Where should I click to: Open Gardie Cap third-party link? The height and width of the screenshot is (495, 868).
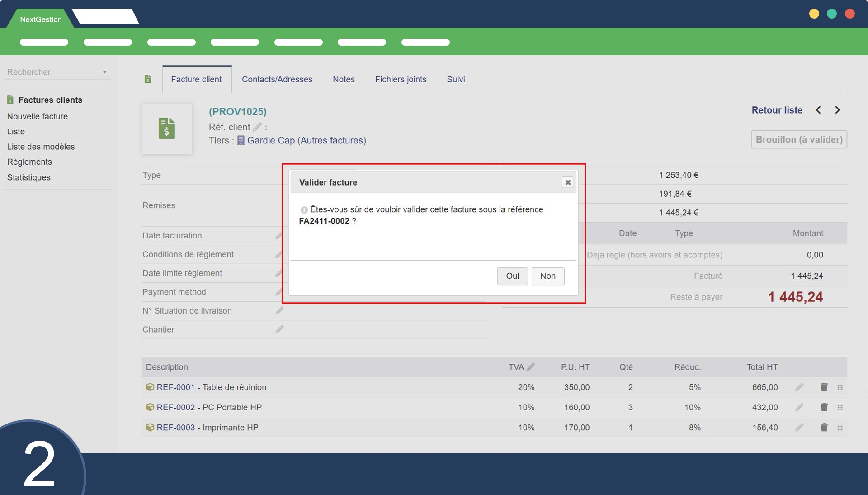tap(270, 140)
